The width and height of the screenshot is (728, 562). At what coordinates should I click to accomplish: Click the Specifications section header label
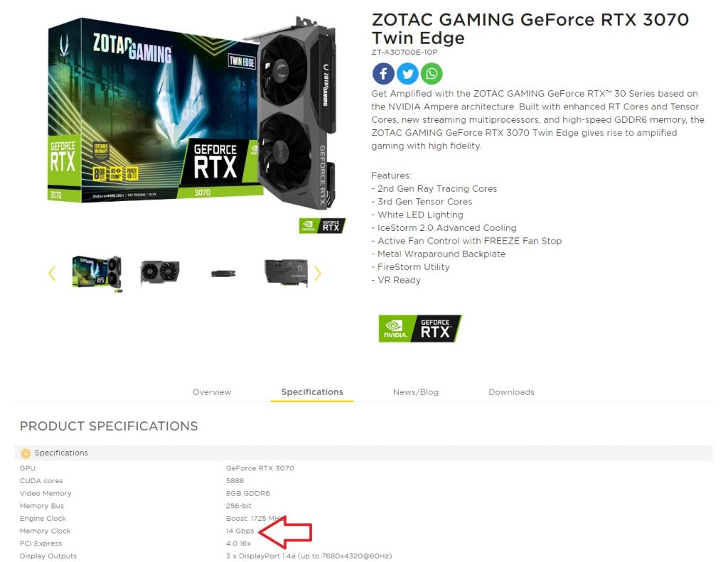(61, 453)
